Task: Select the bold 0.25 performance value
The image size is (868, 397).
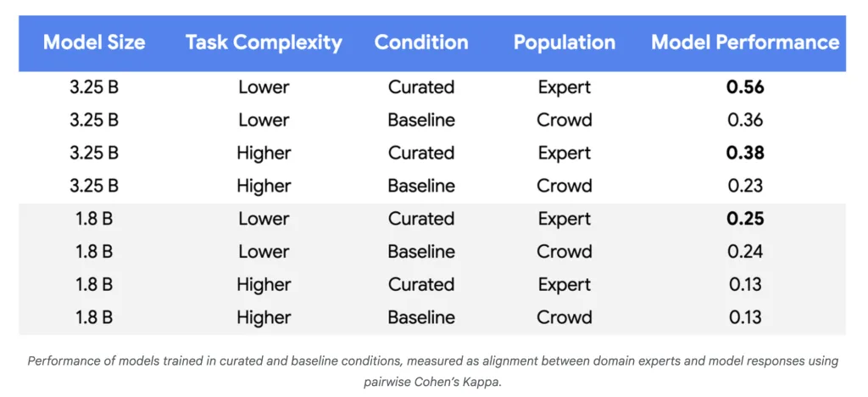Action: click(745, 219)
